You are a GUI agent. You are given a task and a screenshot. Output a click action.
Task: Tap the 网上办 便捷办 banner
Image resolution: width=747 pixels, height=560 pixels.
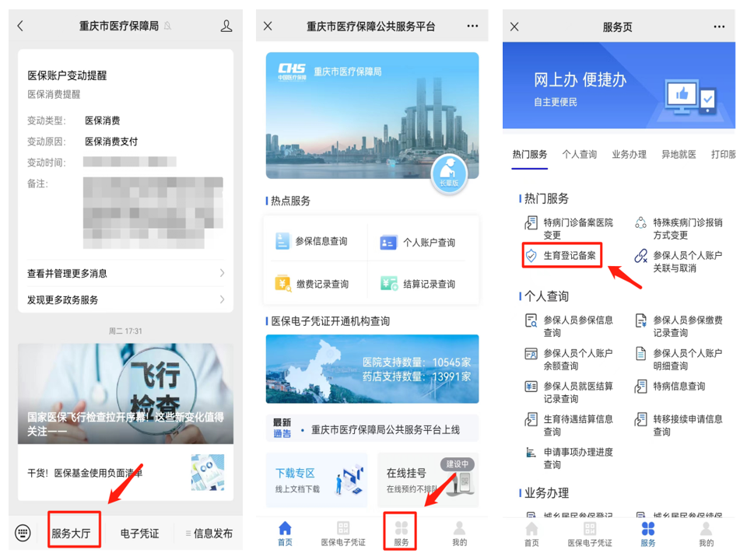tap(619, 86)
